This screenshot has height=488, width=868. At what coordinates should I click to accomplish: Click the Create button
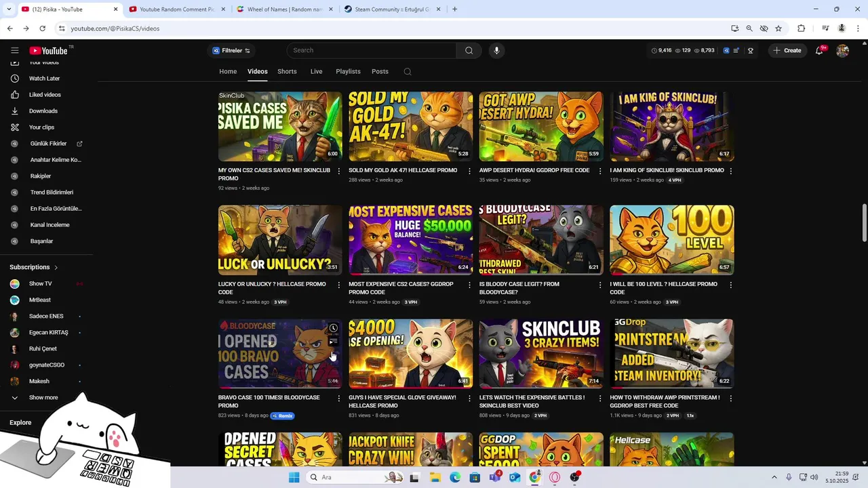[787, 50]
